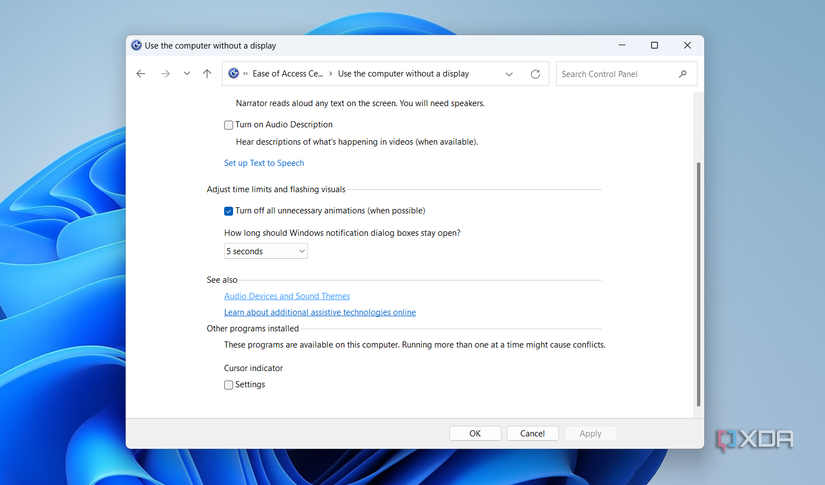
Task: Open the 5 seconds notification duration dropdown
Action: [266, 251]
